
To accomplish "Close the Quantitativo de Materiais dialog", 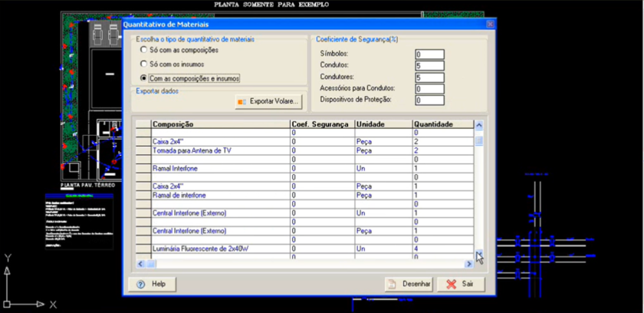I will pyautogui.click(x=490, y=25).
